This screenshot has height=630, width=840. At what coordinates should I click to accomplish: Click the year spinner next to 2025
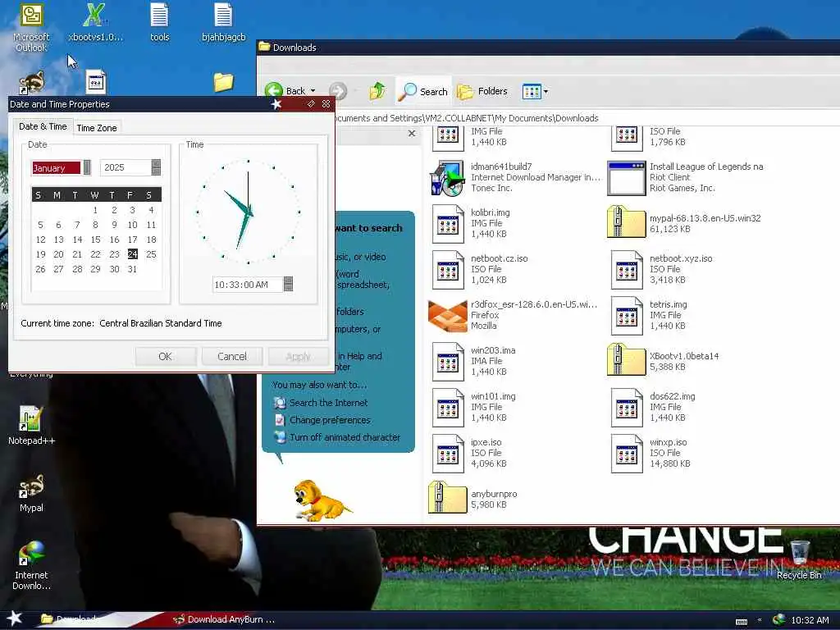tap(156, 167)
